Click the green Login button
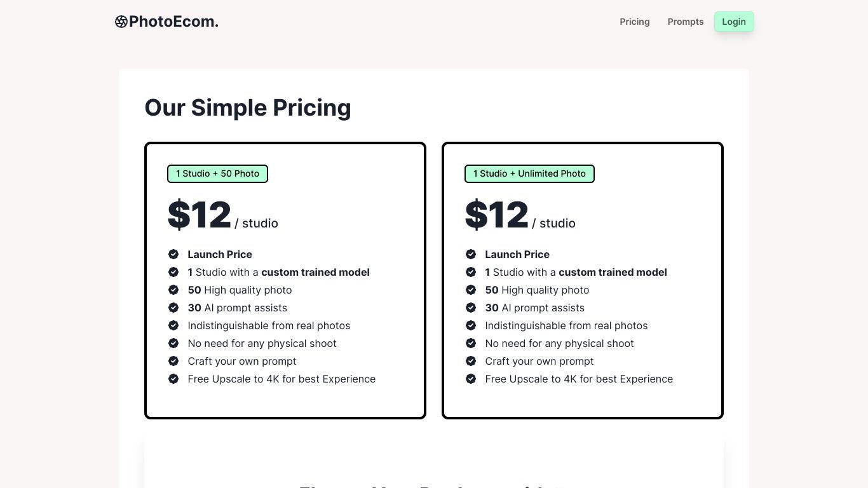 point(734,22)
